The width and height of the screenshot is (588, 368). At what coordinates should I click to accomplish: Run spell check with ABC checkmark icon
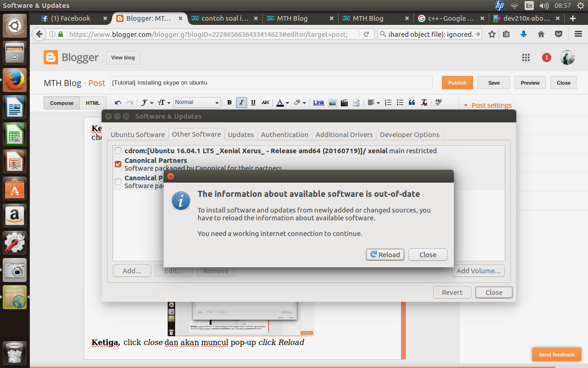[439, 102]
